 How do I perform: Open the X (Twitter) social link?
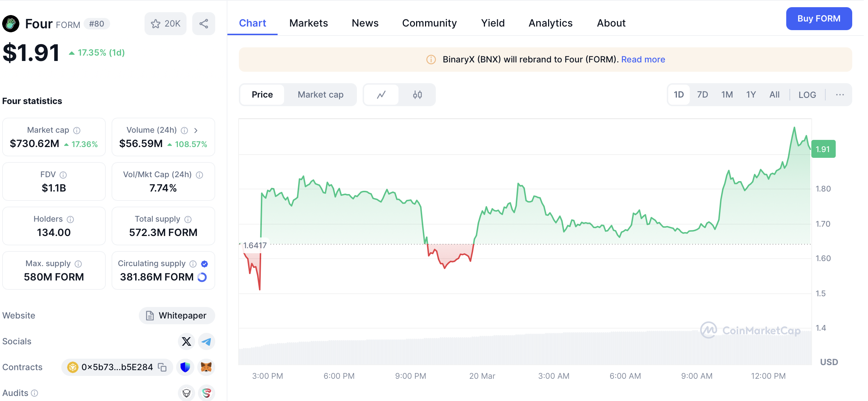(186, 341)
